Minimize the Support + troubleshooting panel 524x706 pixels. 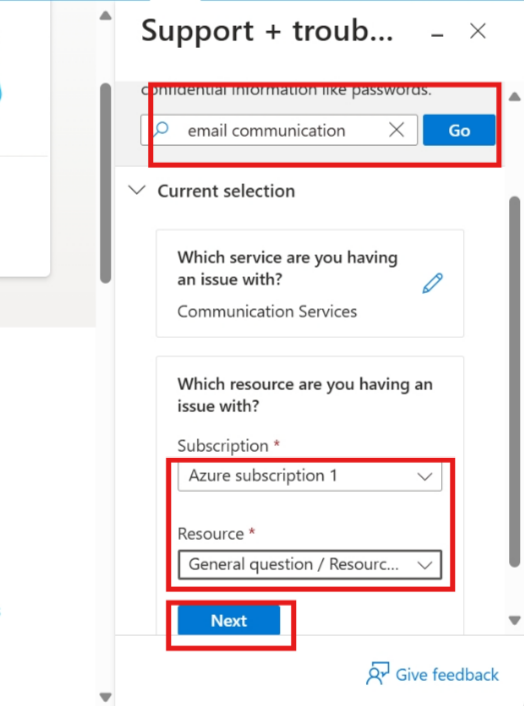pos(437,34)
